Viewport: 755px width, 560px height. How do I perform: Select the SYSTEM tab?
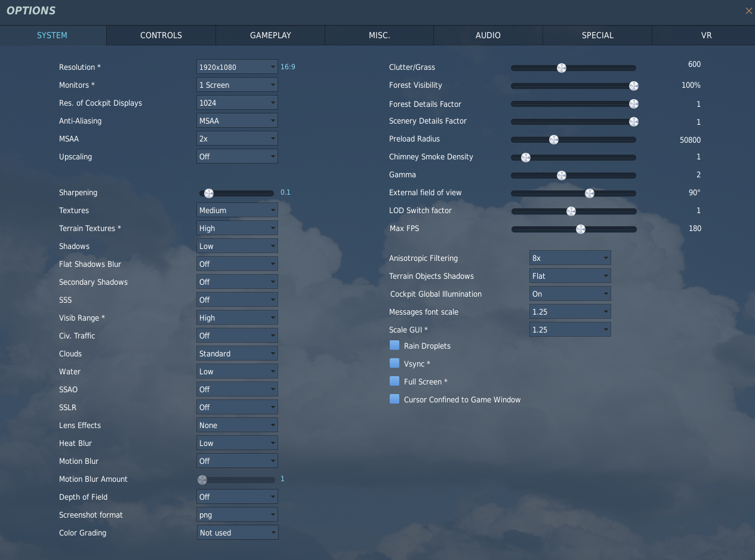[53, 35]
